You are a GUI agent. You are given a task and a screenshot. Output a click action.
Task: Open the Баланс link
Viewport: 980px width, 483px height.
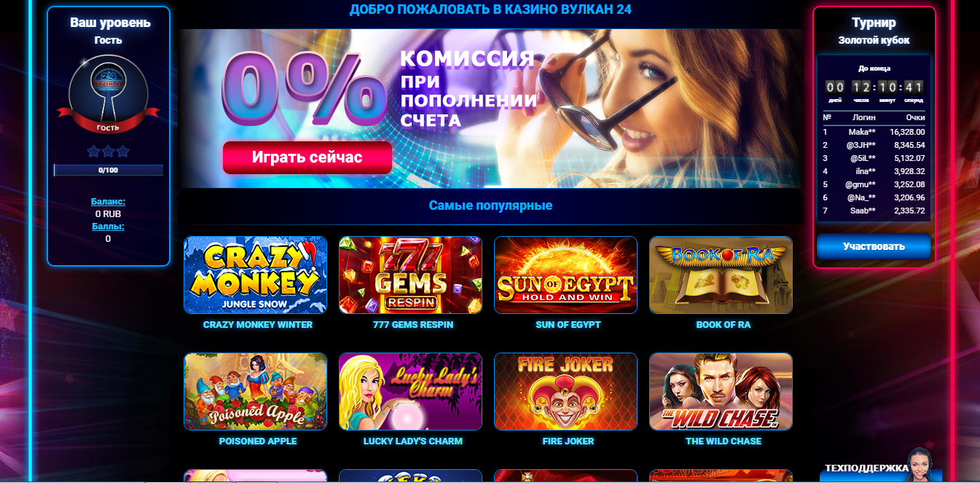point(108,201)
